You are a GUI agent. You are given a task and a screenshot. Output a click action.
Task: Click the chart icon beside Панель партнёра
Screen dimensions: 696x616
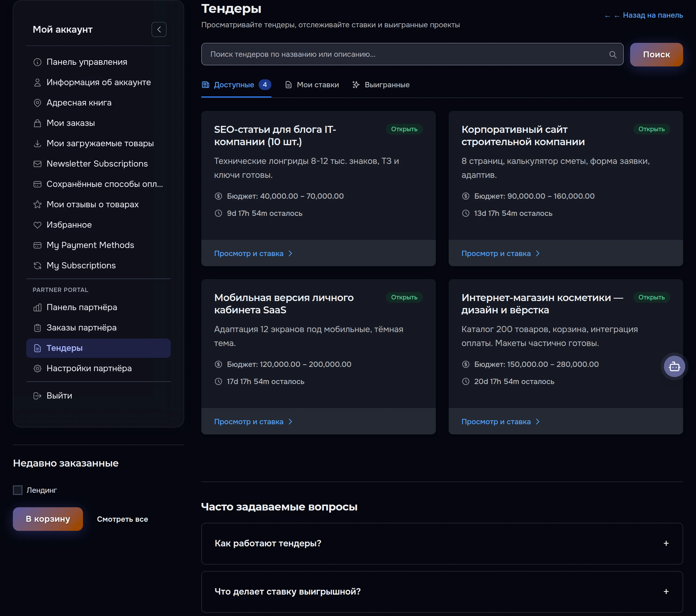tap(37, 308)
